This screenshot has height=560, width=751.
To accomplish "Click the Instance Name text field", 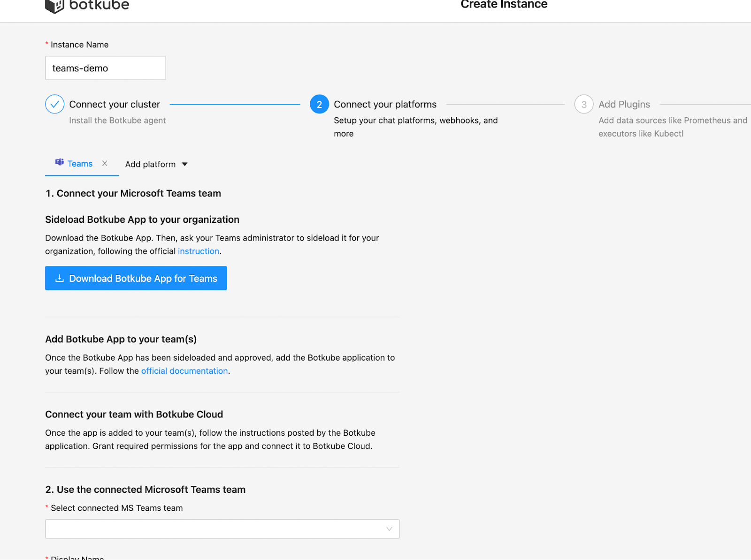I will point(105,68).
